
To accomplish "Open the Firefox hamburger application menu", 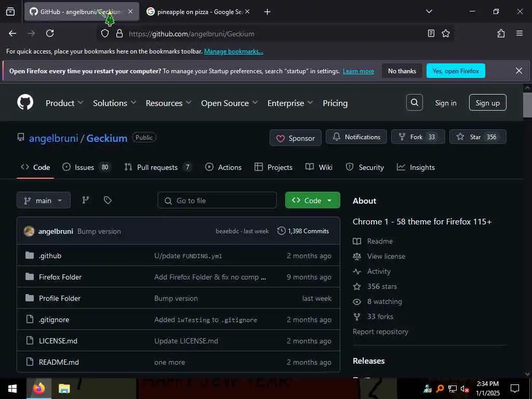I will [519, 33].
